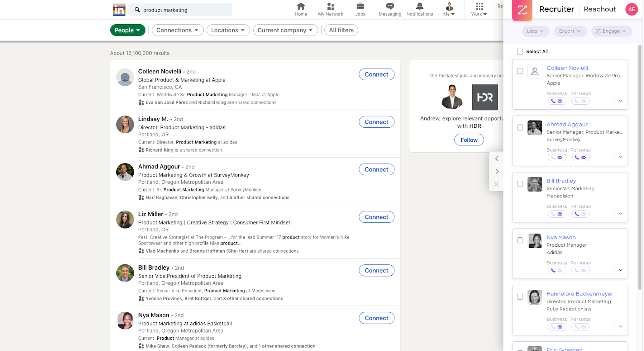This screenshot has width=644, height=351.
Task: Expand Nya Mason's card with its chevron
Action: click(621, 270)
